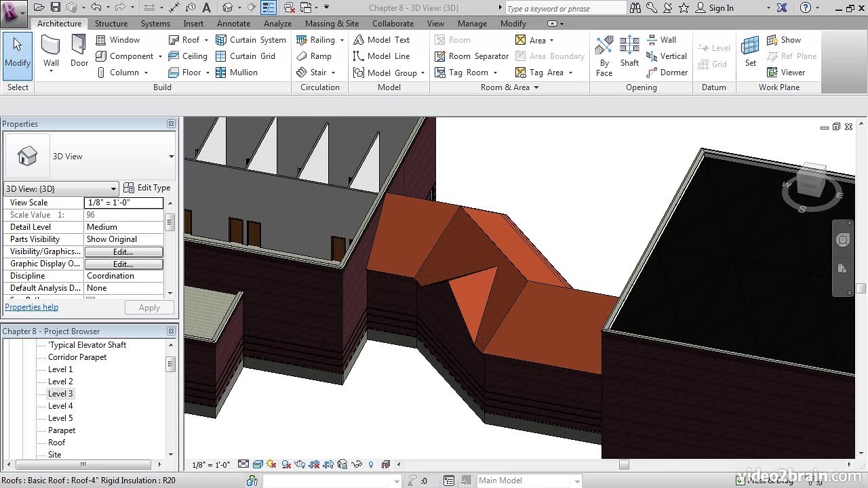Screen dimensions: 868x488
Task: Select the Wall tool in the Build panel
Action: click(x=52, y=51)
